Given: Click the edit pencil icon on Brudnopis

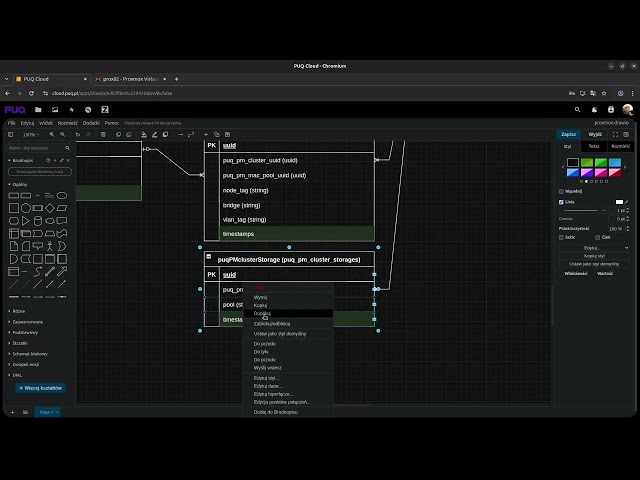Looking at the screenshot, I should (x=62, y=160).
